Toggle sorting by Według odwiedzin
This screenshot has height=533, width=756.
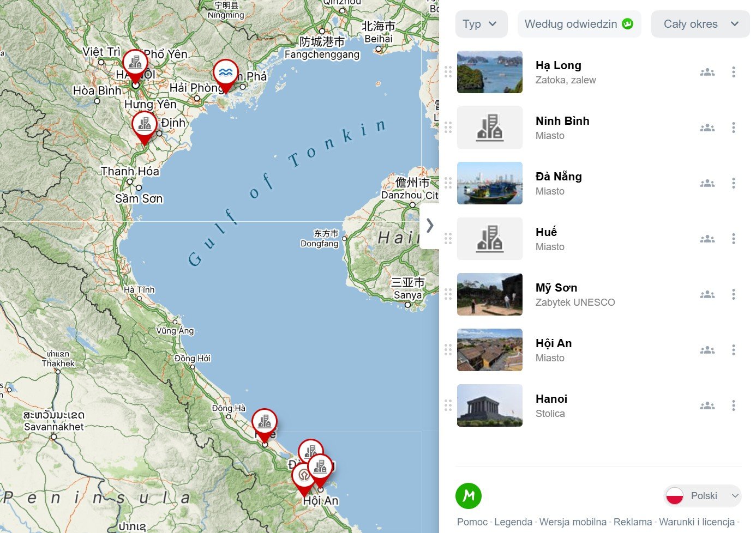pyautogui.click(x=579, y=24)
